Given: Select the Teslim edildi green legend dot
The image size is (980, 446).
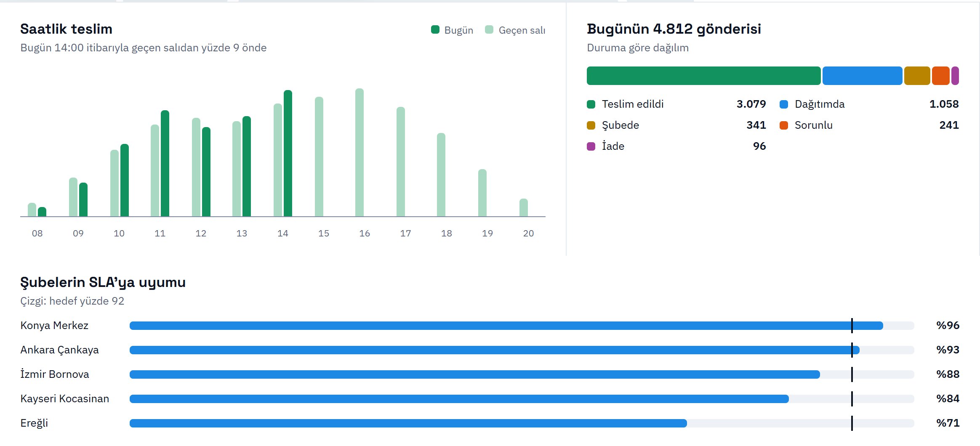Looking at the screenshot, I should coord(591,104).
